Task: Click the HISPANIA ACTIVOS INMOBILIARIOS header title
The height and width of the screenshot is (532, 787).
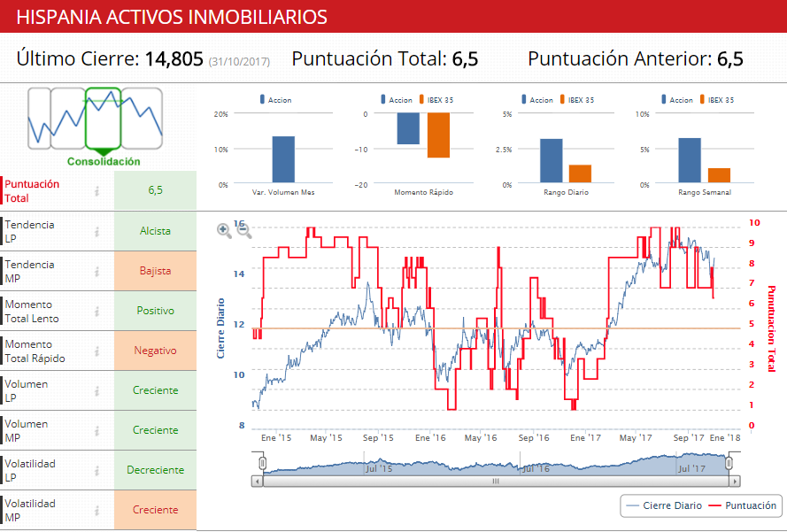Action: coord(172,17)
